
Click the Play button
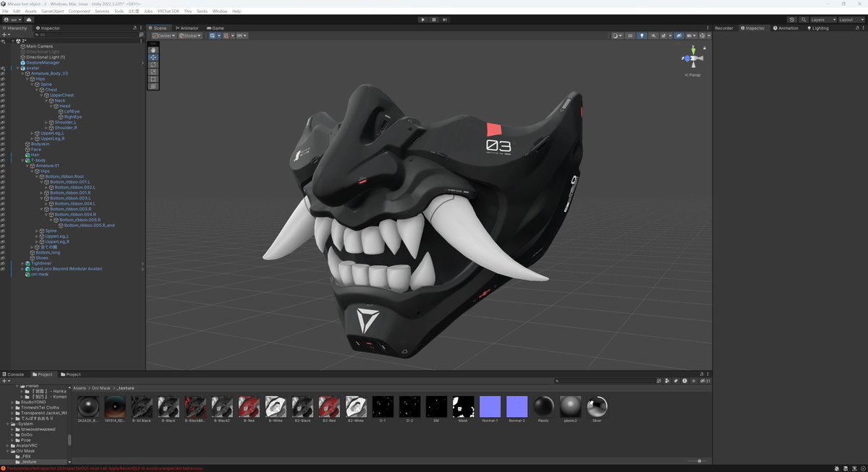click(x=423, y=20)
